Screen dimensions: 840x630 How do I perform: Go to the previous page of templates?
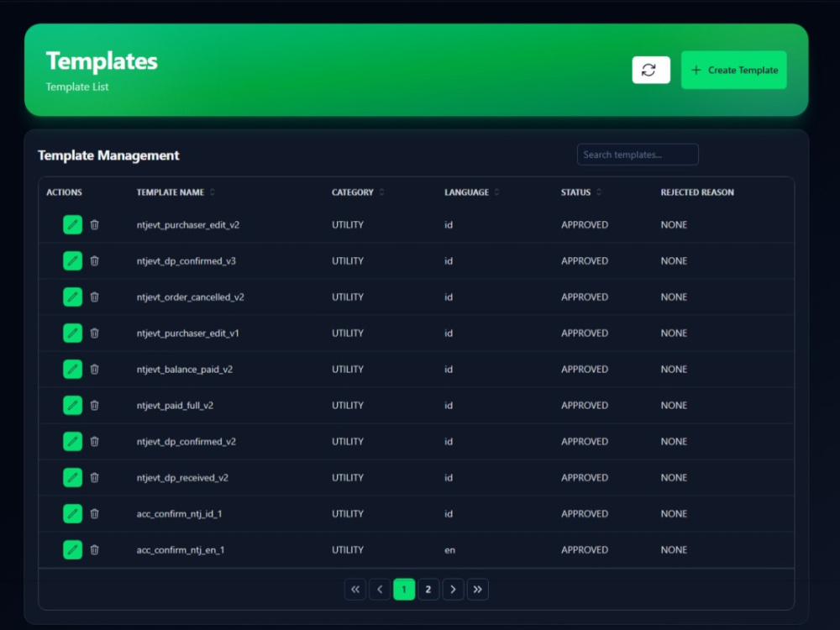click(380, 590)
